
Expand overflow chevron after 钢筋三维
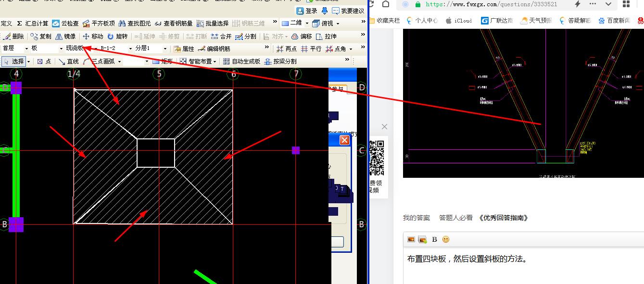(275, 22)
